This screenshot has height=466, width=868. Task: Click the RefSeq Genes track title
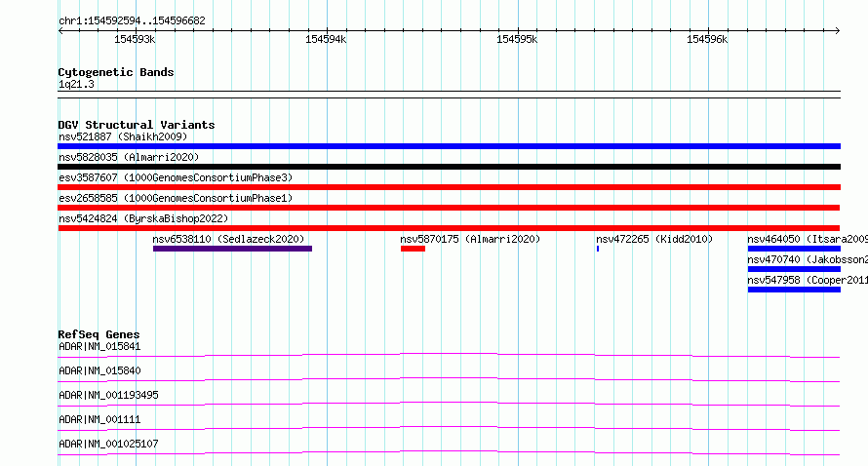[x=99, y=334]
